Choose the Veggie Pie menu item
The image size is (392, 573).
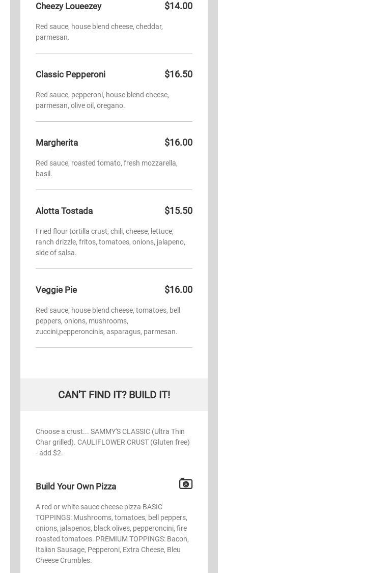pyautogui.click(x=57, y=290)
